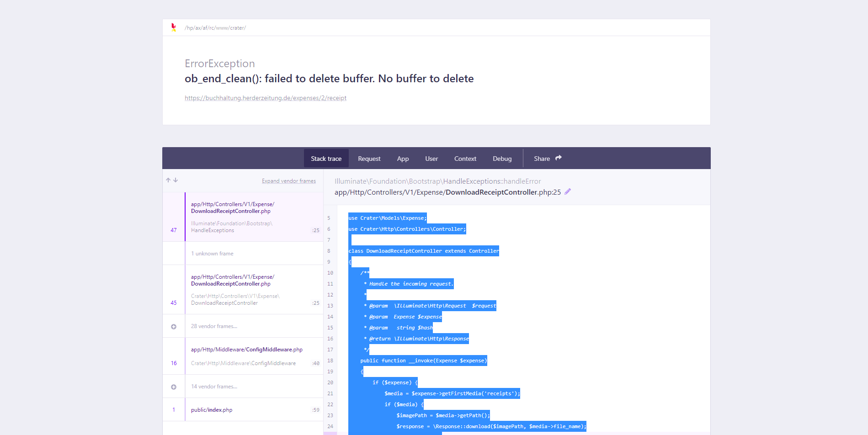Switch to the User tab
Viewport: 868px width, 435px height.
click(431, 158)
